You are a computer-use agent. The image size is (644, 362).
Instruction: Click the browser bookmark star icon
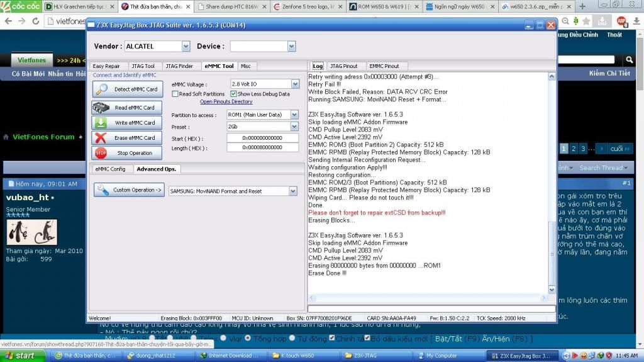point(586,21)
